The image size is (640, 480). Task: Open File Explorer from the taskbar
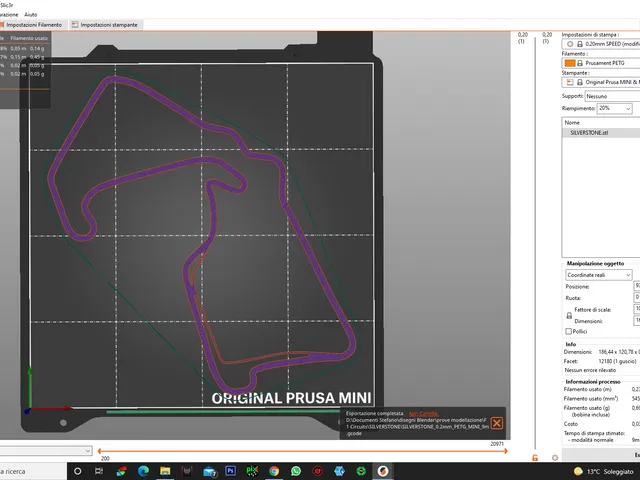pyautogui.click(x=165, y=471)
